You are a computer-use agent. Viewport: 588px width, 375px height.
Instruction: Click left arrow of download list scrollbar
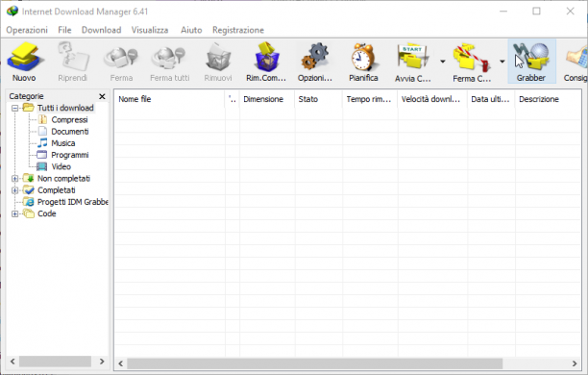coord(121,363)
